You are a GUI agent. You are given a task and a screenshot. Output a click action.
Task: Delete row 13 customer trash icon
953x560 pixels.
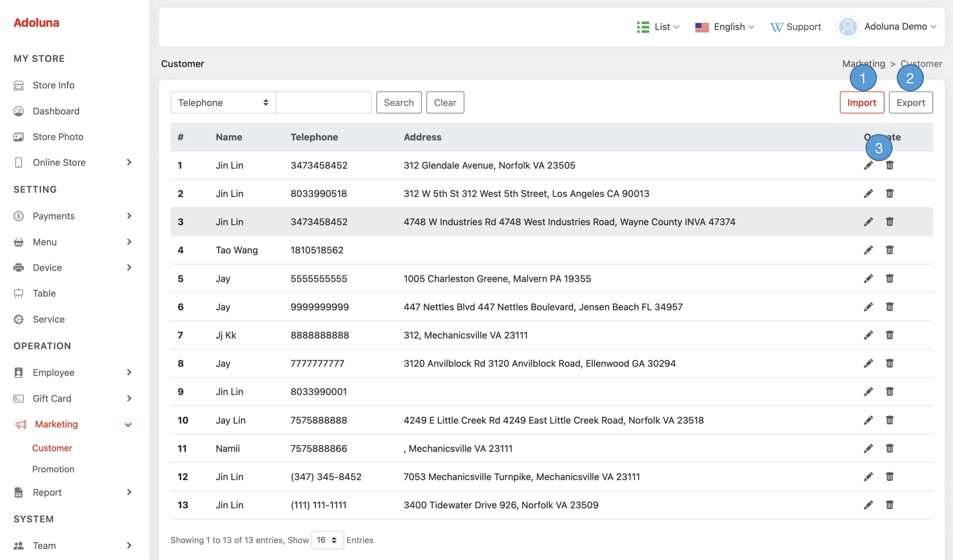[x=889, y=505]
